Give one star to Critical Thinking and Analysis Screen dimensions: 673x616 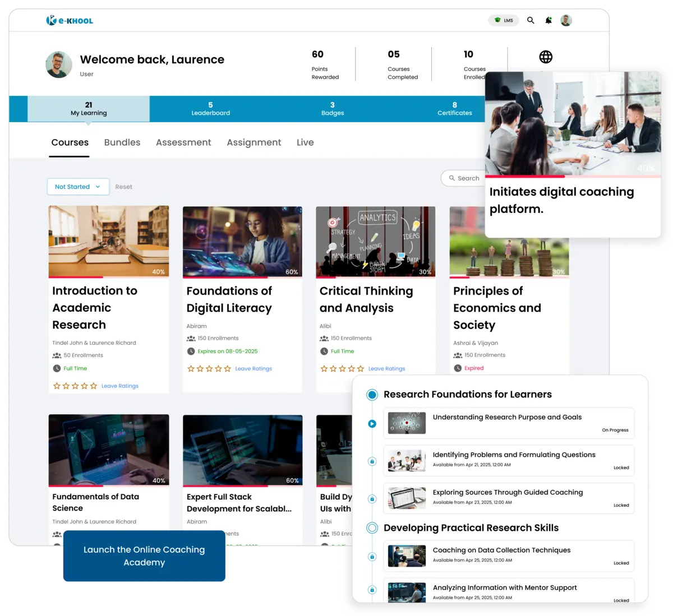coord(324,368)
